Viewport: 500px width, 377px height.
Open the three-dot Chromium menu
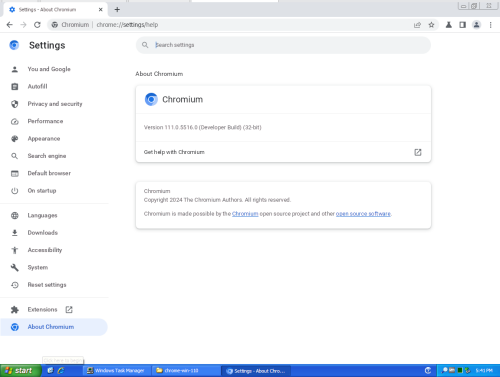point(490,25)
